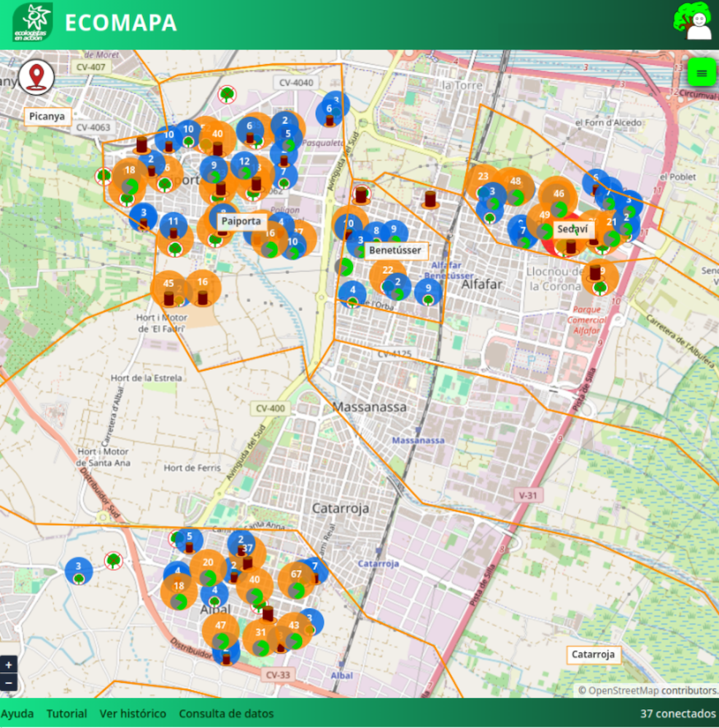Open the OpenStreetMap attribution link
The height and width of the screenshot is (728, 719).
[x=623, y=690]
